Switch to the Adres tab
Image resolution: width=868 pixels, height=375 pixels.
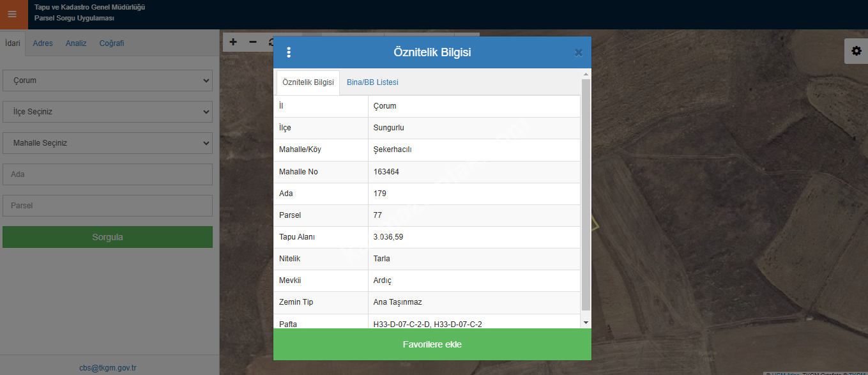tap(43, 43)
